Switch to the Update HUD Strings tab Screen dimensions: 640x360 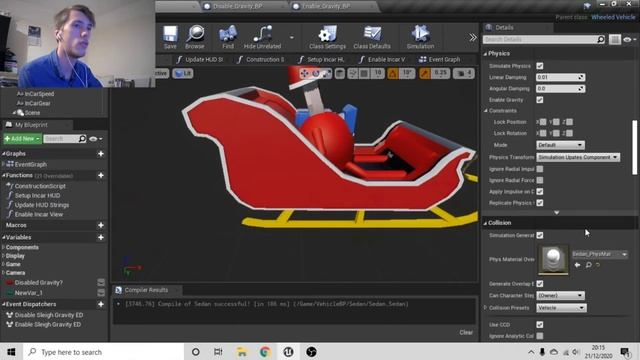pyautogui.click(x=200, y=60)
